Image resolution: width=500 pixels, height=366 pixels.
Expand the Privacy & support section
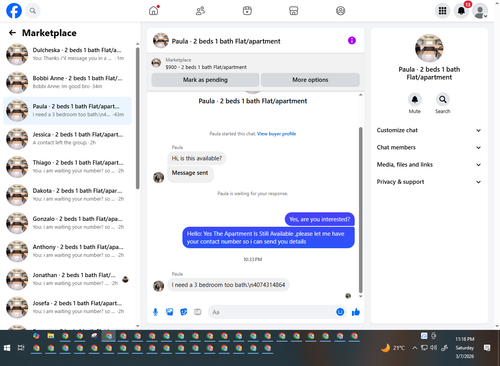click(x=429, y=182)
